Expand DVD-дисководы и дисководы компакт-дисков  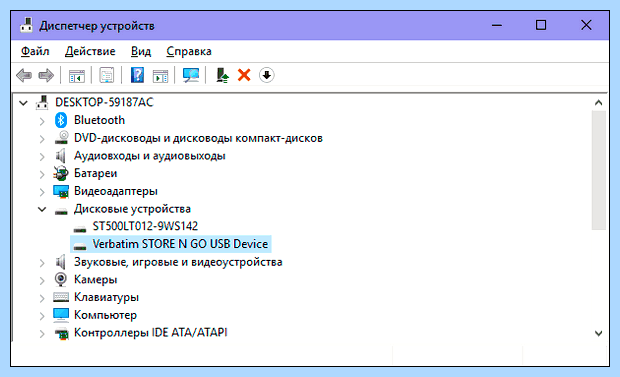pyautogui.click(x=42, y=139)
